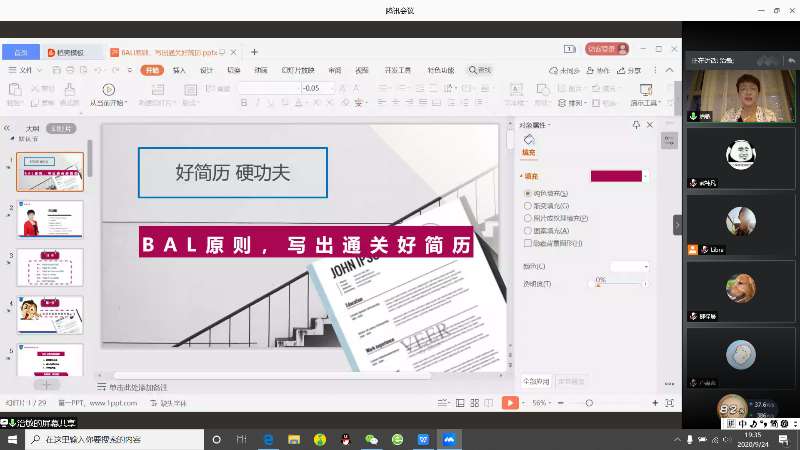Open WeChat from the taskbar

(x=371, y=439)
